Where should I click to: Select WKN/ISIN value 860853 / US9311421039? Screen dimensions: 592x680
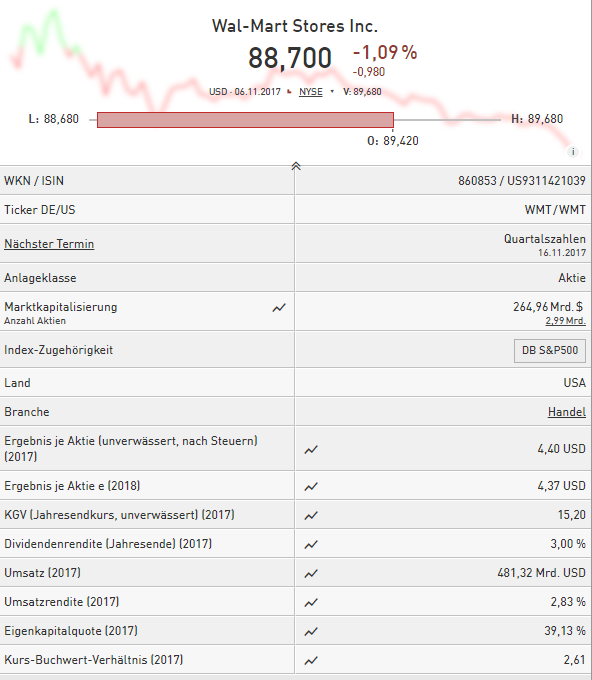pyautogui.click(x=522, y=180)
